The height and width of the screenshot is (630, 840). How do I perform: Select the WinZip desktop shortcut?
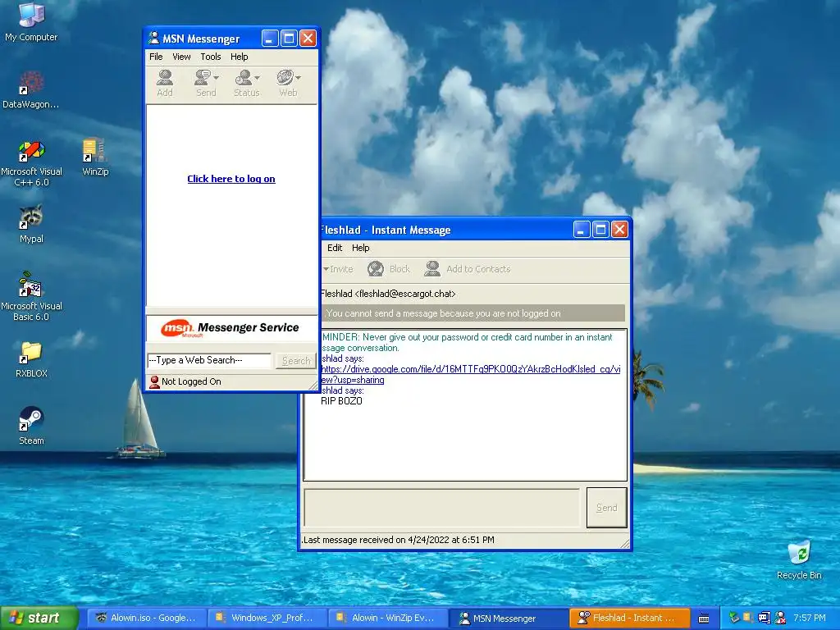(95, 157)
